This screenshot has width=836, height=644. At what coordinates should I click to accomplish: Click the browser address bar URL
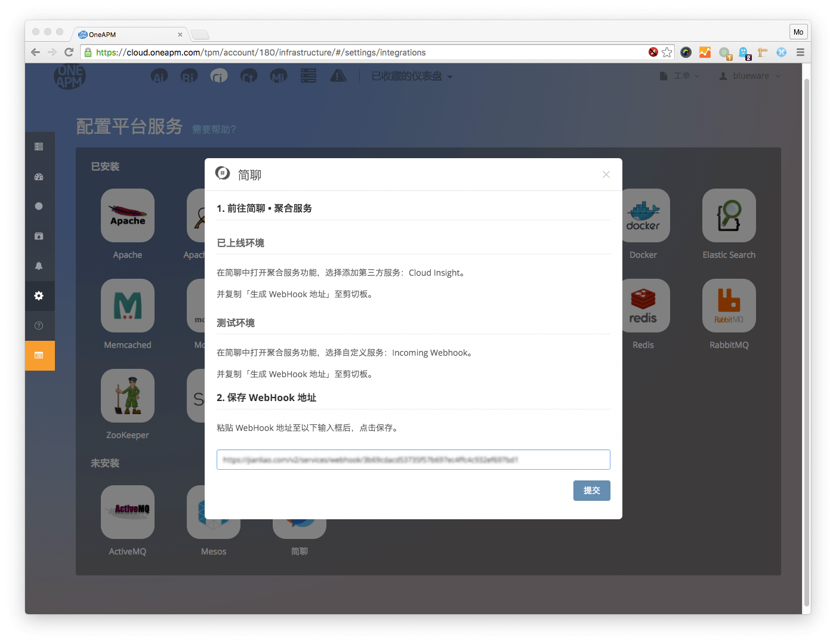click(261, 53)
